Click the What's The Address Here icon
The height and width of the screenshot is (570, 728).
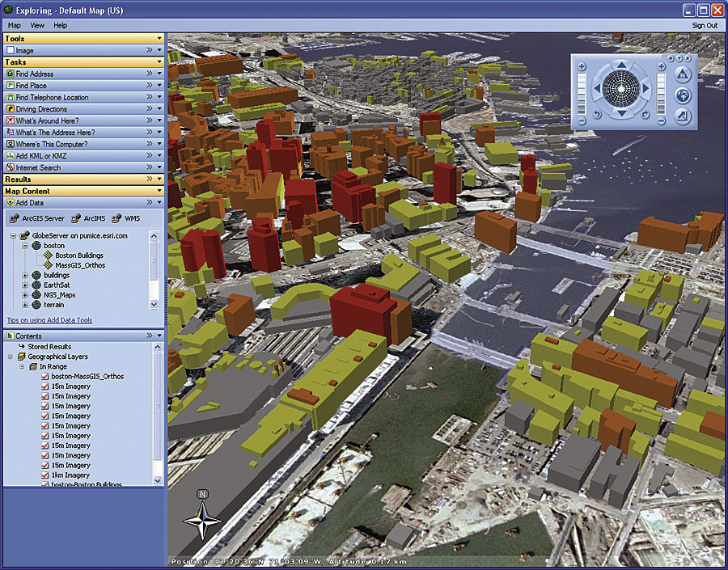11,133
